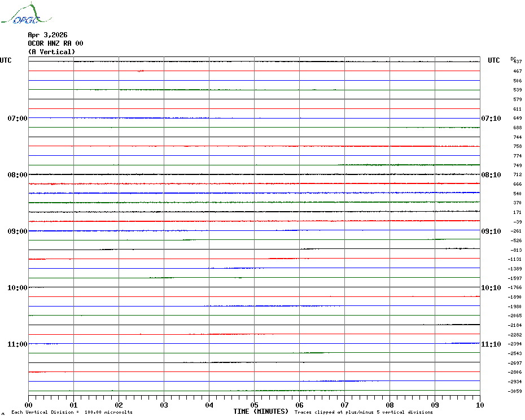
Task: Click the red signal burst near the top
Action: 140,71
